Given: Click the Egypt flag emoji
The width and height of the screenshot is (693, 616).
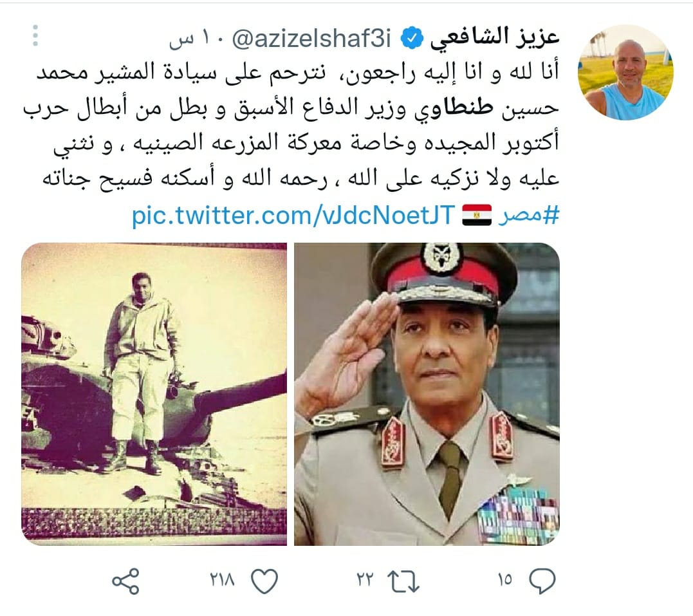Looking at the screenshot, I should coord(477,216).
